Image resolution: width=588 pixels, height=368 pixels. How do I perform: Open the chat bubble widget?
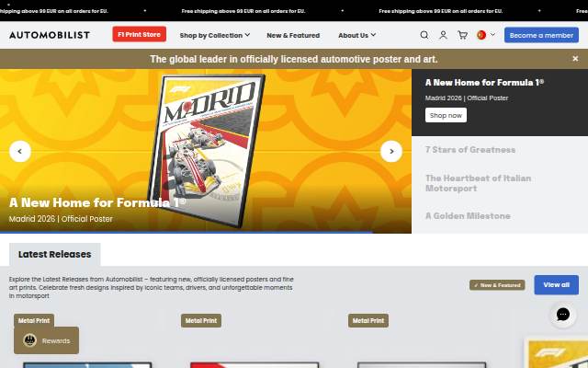(x=563, y=315)
